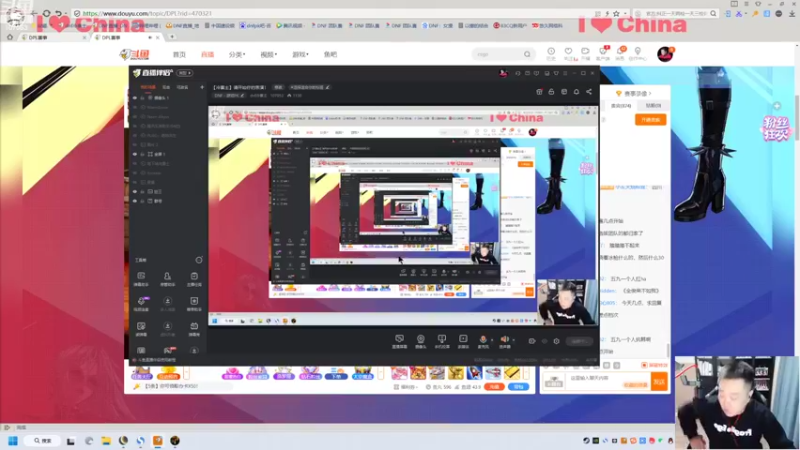Click the second tool in toolbox top row
This screenshot has width=800, height=450.
coord(167,279)
